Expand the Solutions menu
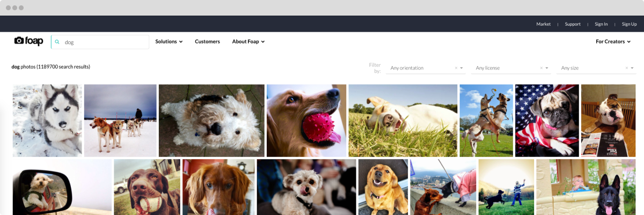 click(x=169, y=41)
